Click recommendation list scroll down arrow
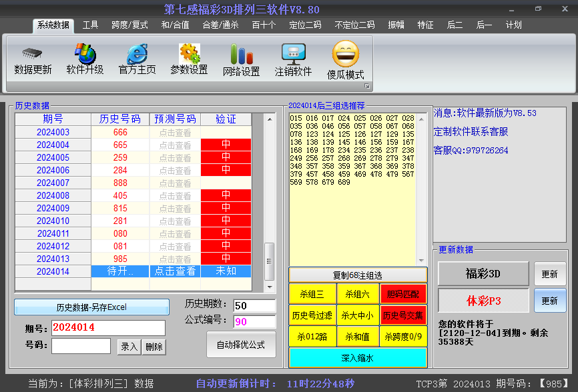This screenshot has height=392, width=578. 421,261
